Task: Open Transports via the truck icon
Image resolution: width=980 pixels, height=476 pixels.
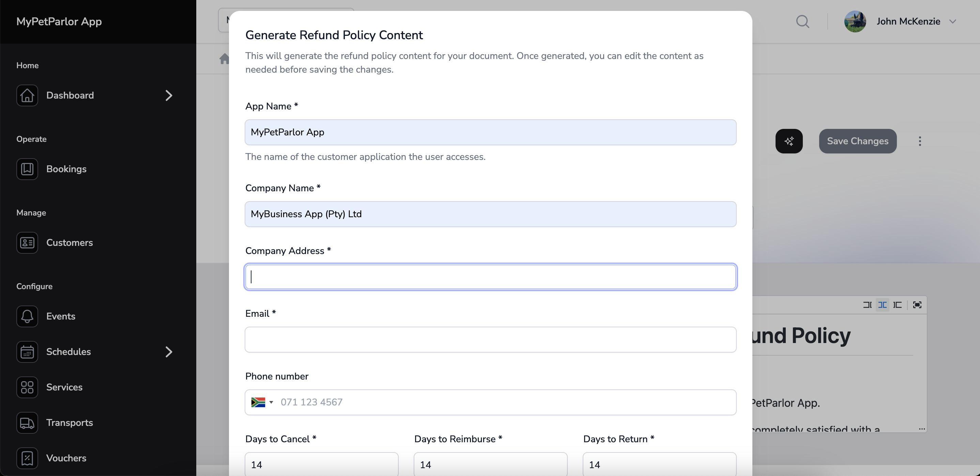Action: pyautogui.click(x=27, y=423)
